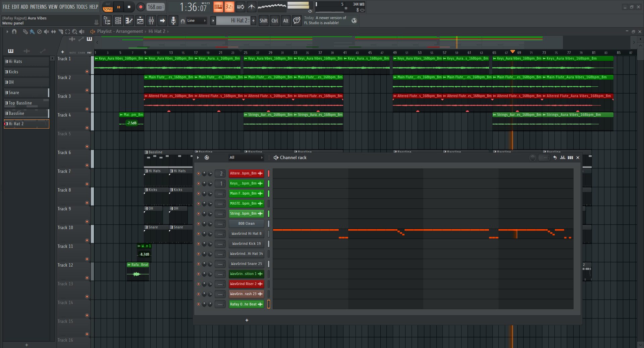Add a channel with plus button
This screenshot has width=644, height=348.
[x=247, y=321]
